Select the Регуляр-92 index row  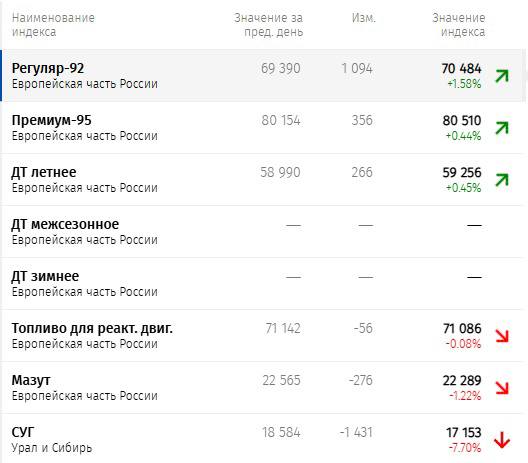tap(263, 75)
